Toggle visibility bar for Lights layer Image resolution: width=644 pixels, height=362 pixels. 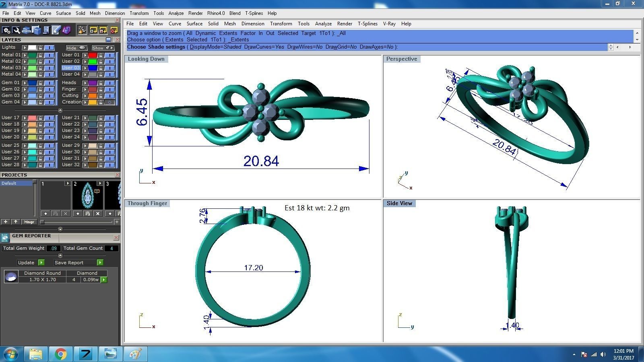(49, 47)
